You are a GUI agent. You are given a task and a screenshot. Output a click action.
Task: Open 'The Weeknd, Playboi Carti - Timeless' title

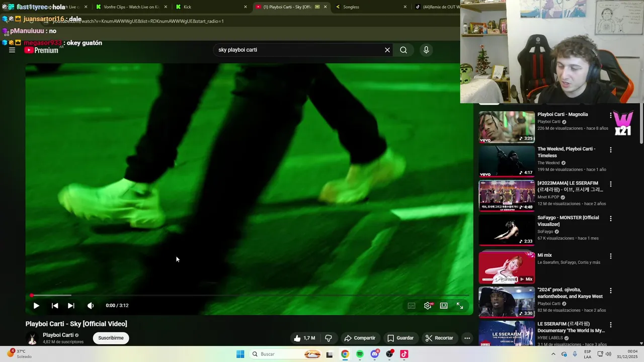[x=566, y=152]
